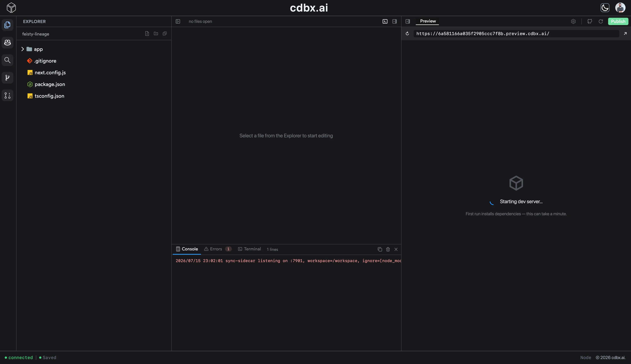
Task: Open preview settings gear
Action: 573,22
